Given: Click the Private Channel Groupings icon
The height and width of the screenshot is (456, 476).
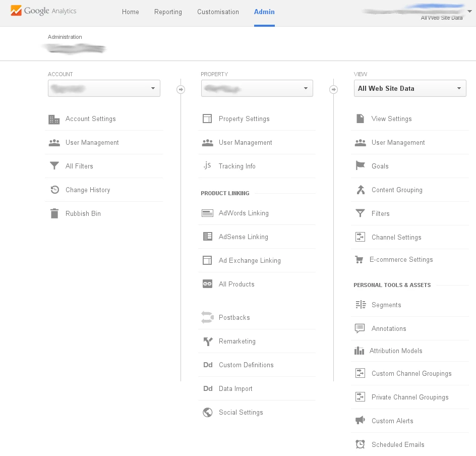Looking at the screenshot, I should tap(361, 396).
